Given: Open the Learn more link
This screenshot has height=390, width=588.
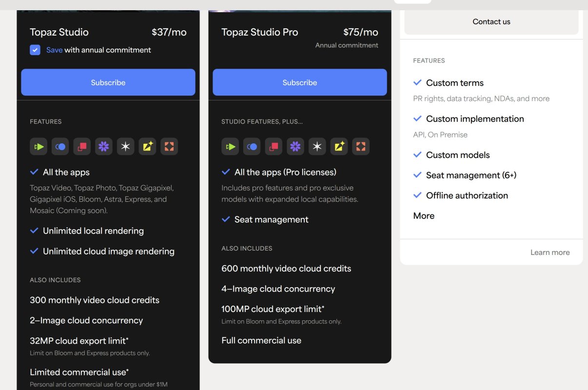Looking at the screenshot, I should [x=550, y=252].
